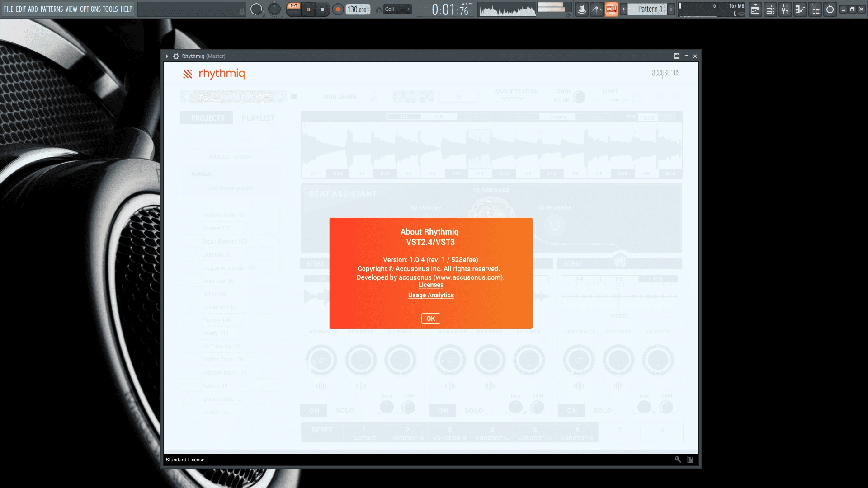Adjust the master pitch knob
The height and width of the screenshot is (488, 868).
[x=274, y=9]
